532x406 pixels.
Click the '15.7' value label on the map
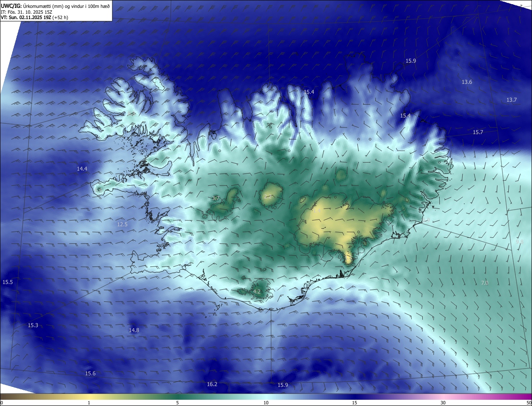[478, 132]
